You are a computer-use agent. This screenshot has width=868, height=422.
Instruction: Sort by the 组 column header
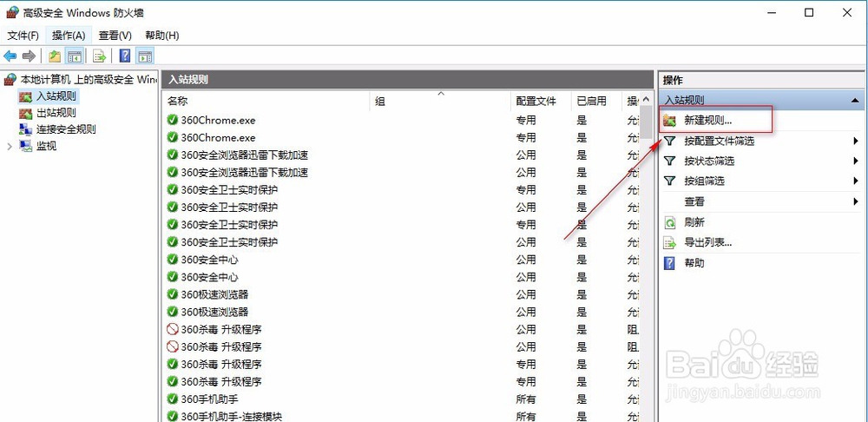coord(439,102)
